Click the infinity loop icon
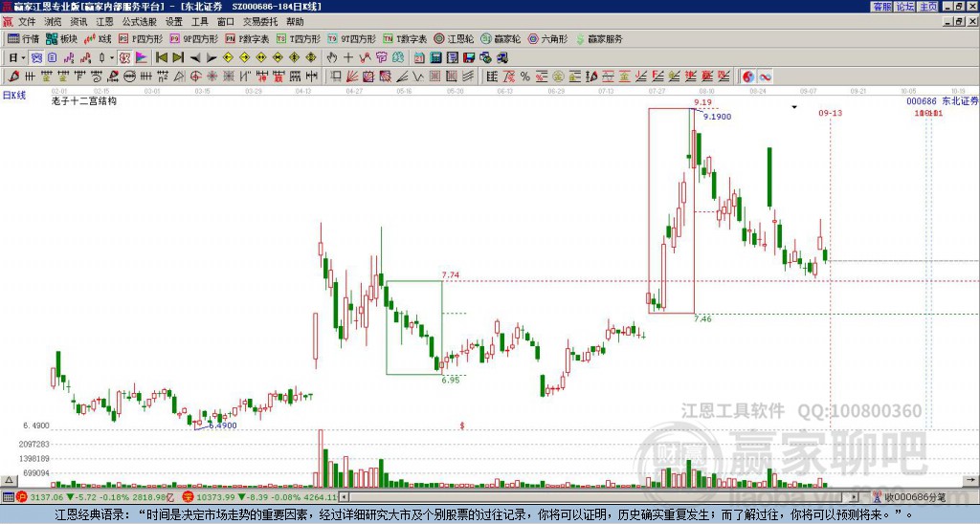 (765, 76)
